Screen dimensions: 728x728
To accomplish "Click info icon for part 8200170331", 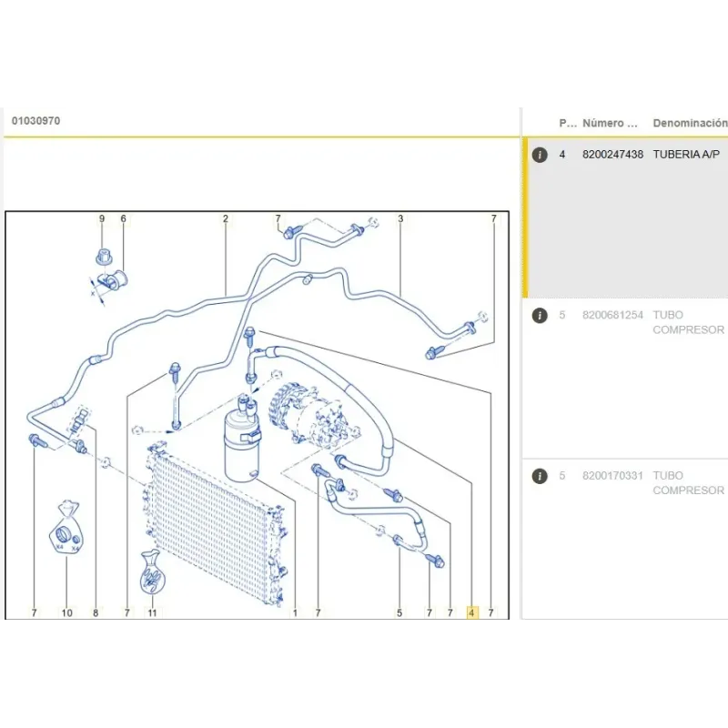I will (x=540, y=476).
